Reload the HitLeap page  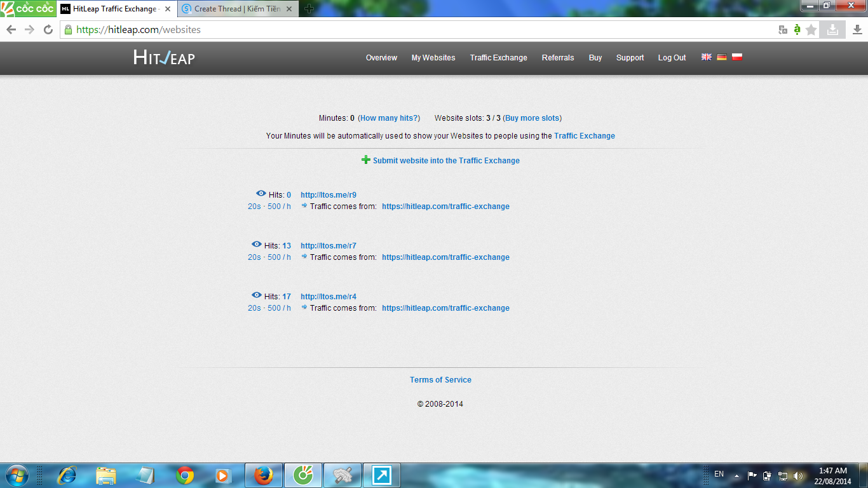[48, 30]
